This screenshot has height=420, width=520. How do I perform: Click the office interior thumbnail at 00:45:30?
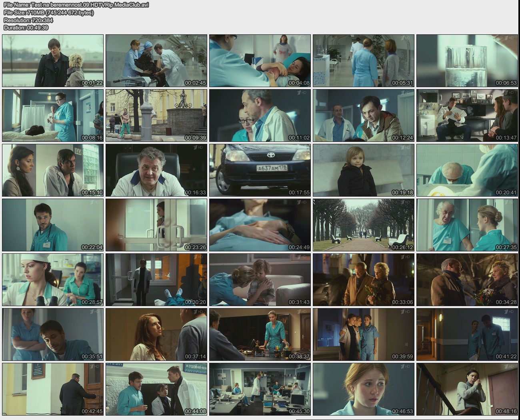(x=260, y=389)
